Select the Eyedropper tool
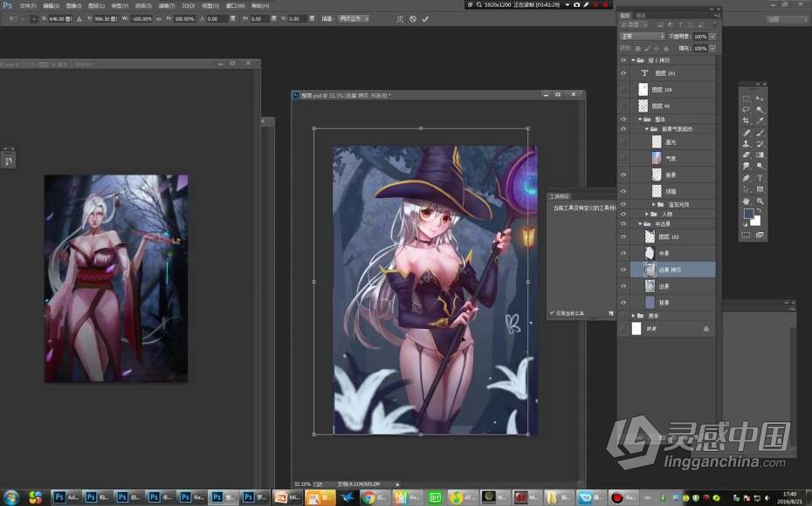The image size is (812, 506). (760, 120)
